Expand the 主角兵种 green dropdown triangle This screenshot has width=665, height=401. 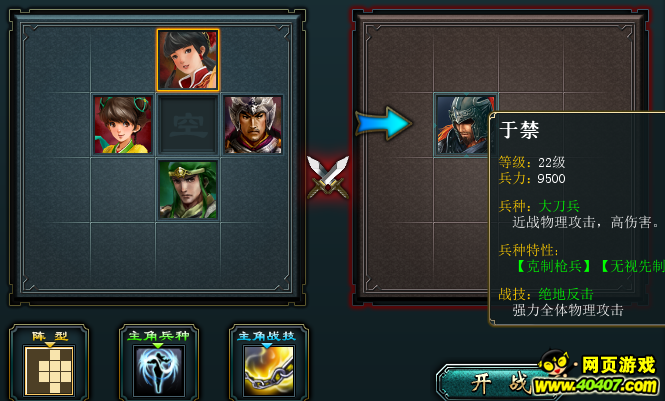pos(158,345)
